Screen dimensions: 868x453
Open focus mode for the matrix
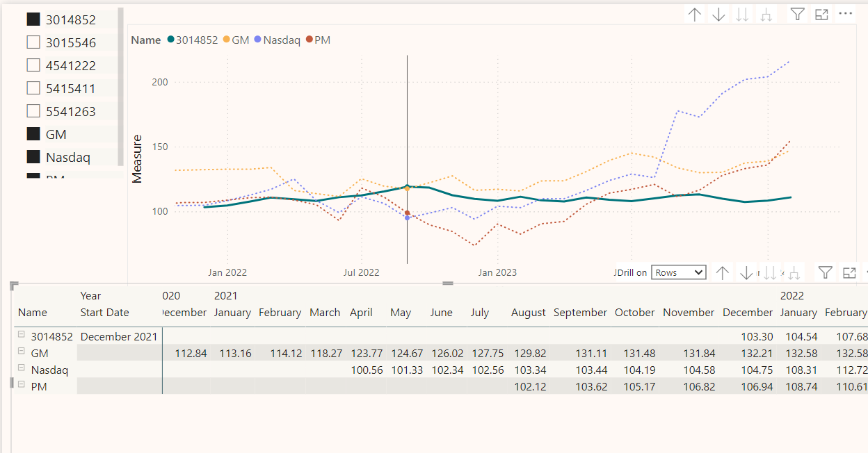point(849,273)
